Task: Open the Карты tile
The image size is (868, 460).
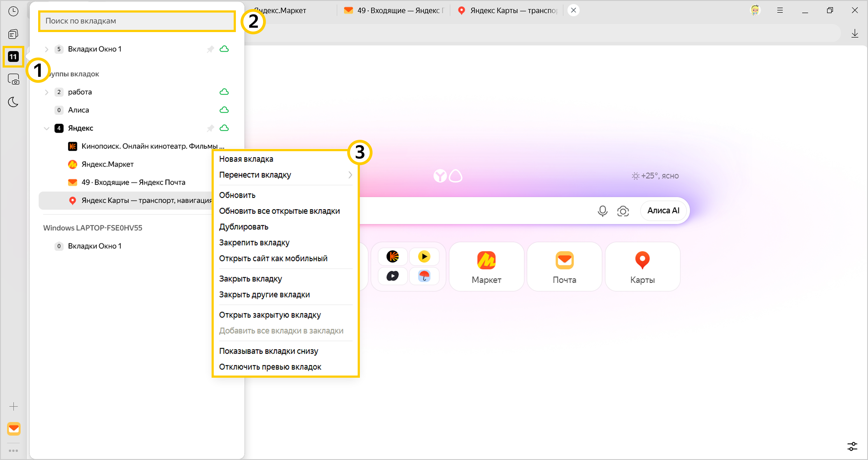Action: point(643,266)
